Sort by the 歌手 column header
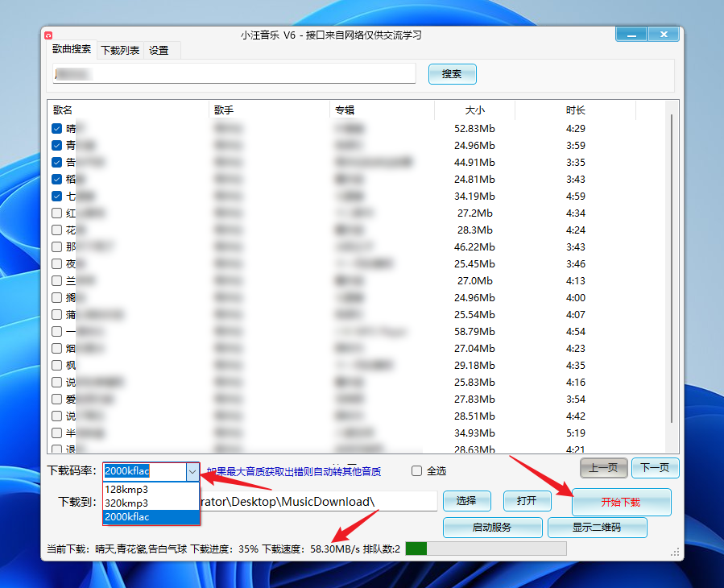The image size is (724, 588). pos(269,110)
